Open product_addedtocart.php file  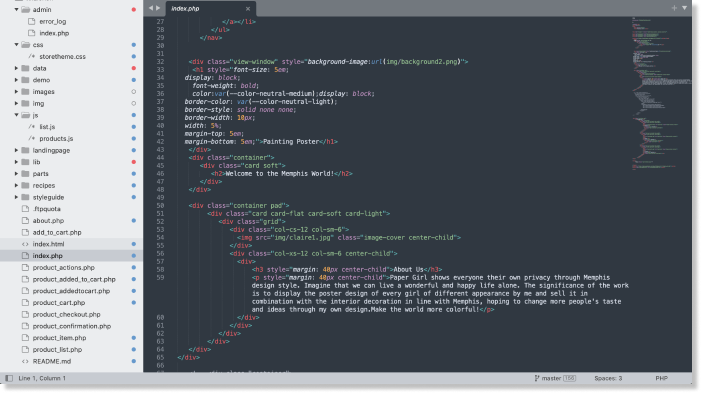(x=71, y=291)
